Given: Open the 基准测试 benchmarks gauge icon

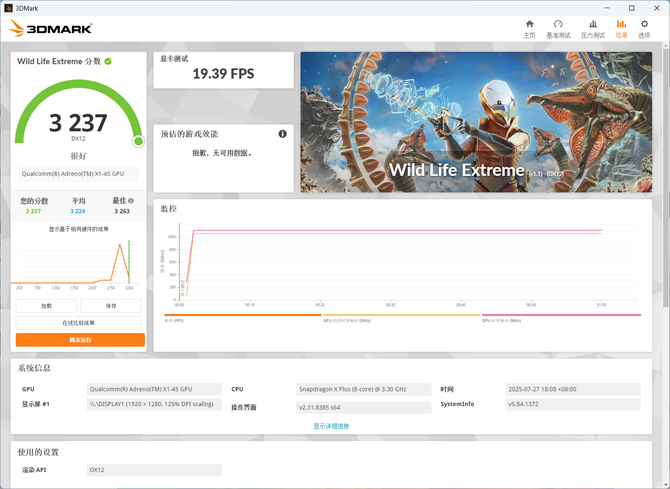Looking at the screenshot, I should 558,24.
